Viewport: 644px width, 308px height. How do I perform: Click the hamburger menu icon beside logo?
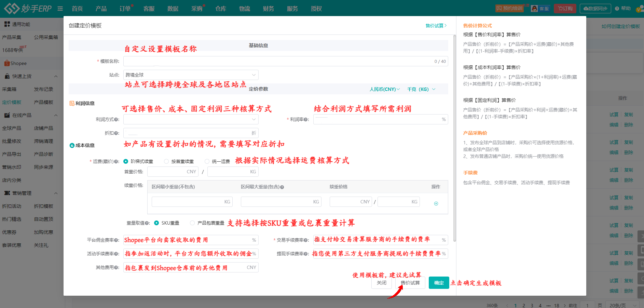tap(60, 9)
